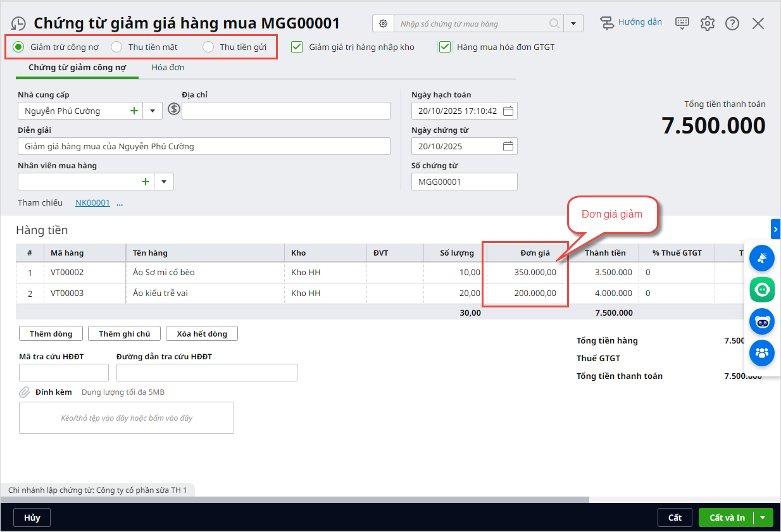Viewport: 781px width, 532px height.
Task: Click the green chat assistant floating icon
Action: [x=762, y=290]
